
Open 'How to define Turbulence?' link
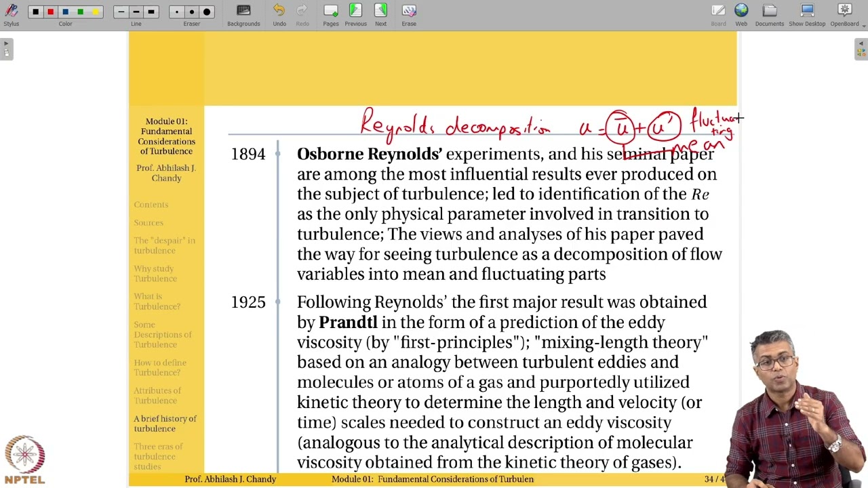[160, 367]
